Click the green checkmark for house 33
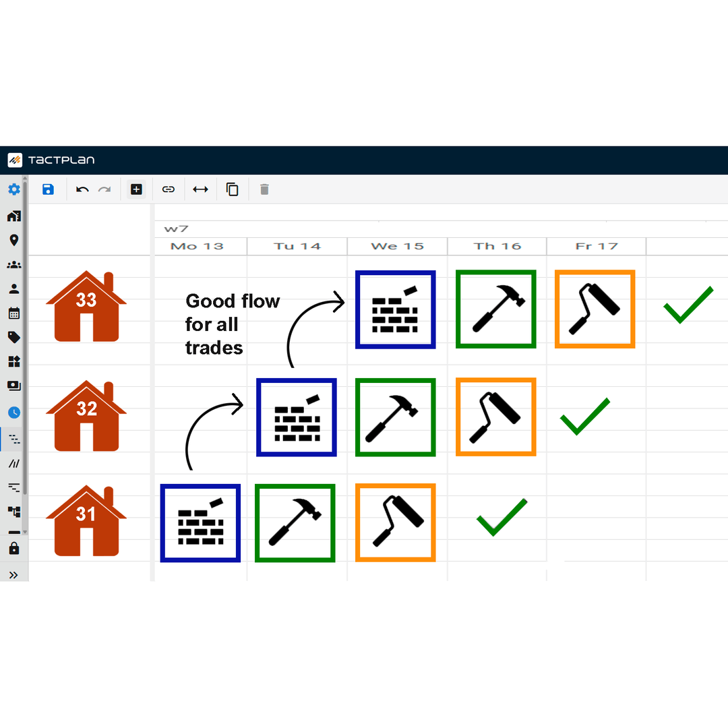 pyautogui.click(x=687, y=307)
